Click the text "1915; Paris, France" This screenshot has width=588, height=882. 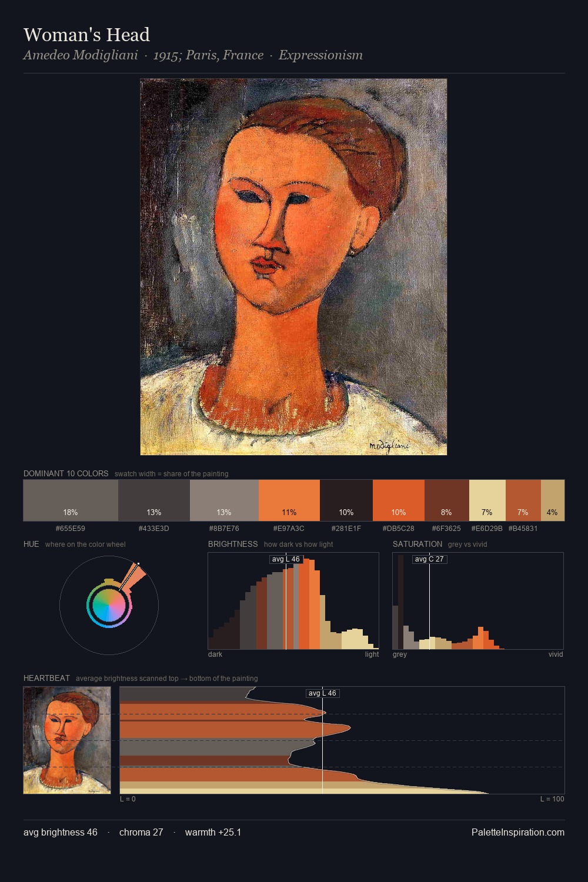[208, 55]
